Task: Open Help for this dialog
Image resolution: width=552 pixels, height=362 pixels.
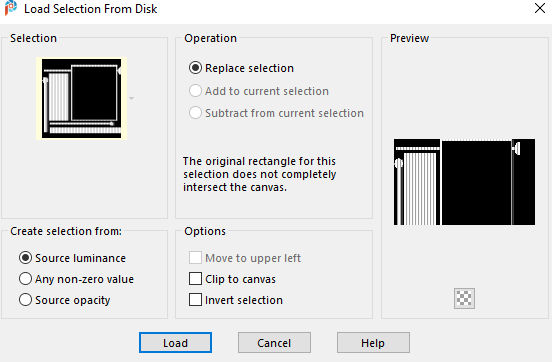Action: (373, 343)
